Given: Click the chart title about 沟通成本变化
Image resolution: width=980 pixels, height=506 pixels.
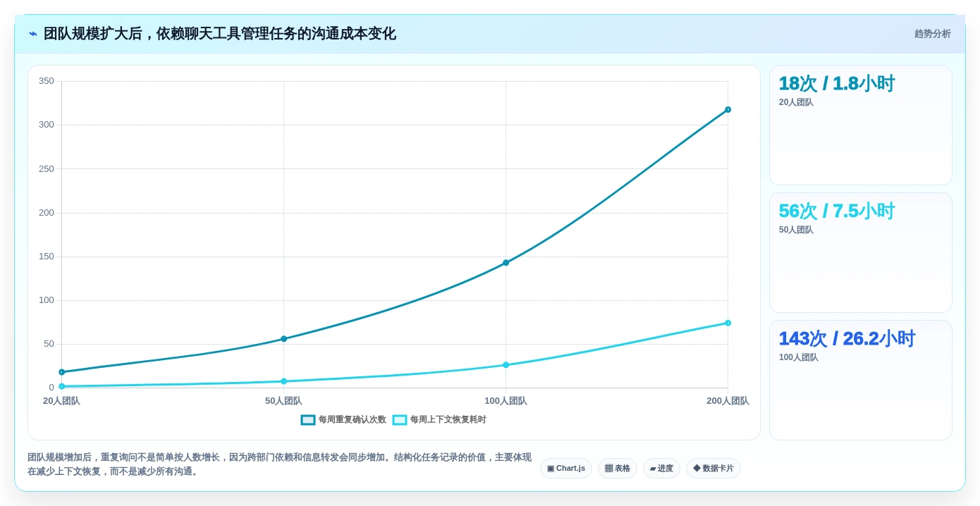Looking at the screenshot, I should [219, 34].
